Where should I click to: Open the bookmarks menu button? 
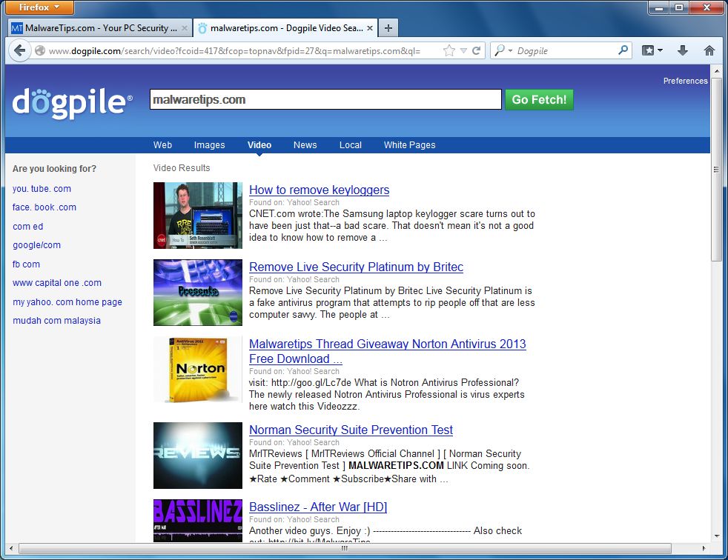tap(652, 50)
